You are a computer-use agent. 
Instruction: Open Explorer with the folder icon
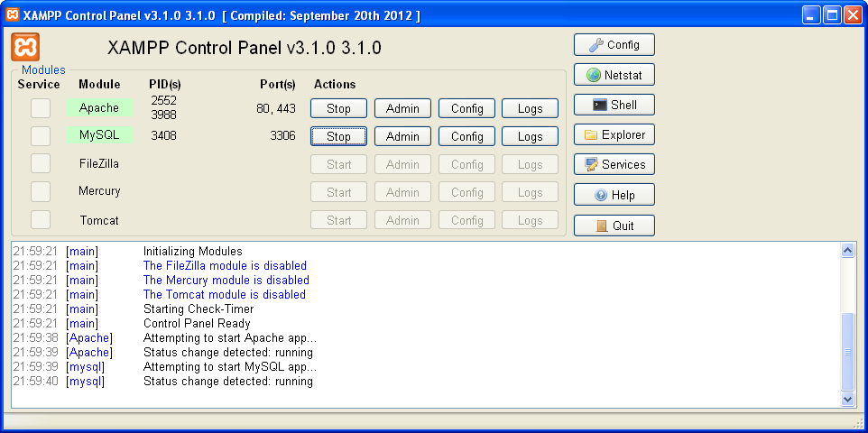point(614,135)
